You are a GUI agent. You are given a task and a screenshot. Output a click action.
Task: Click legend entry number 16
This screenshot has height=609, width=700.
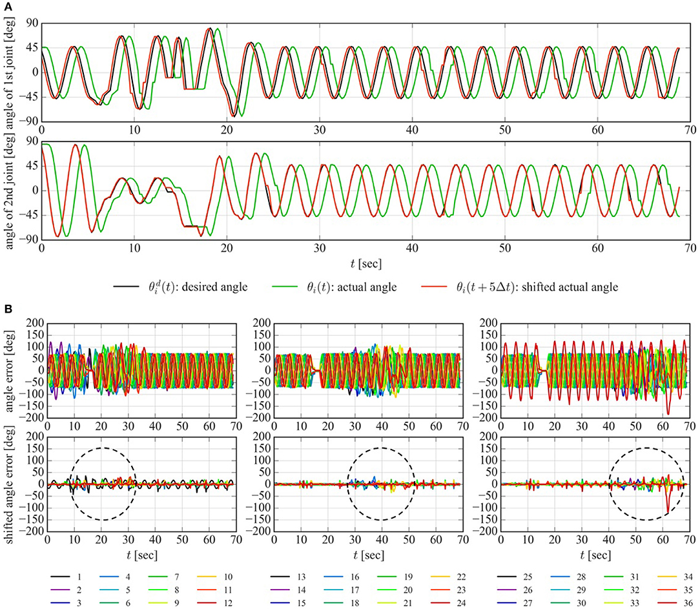coord(355,577)
